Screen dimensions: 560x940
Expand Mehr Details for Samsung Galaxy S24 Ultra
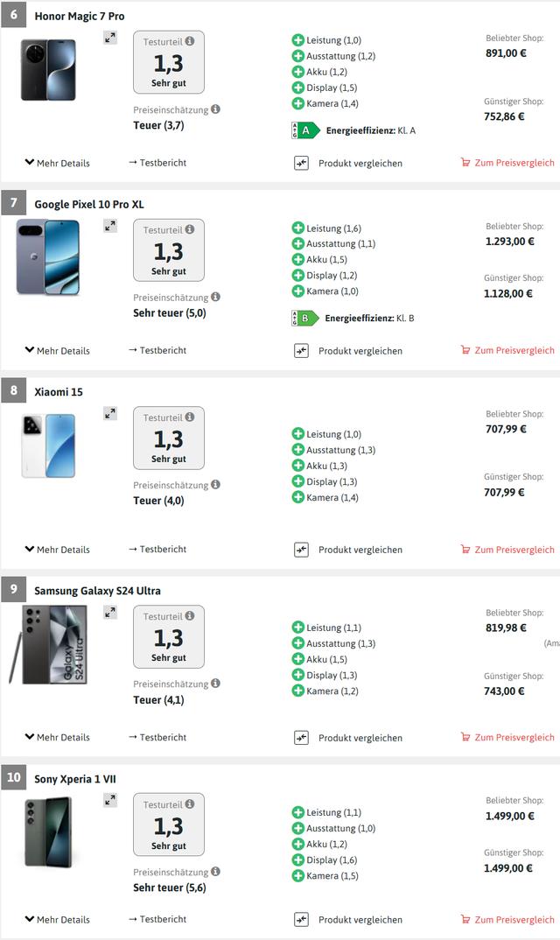click(58, 738)
